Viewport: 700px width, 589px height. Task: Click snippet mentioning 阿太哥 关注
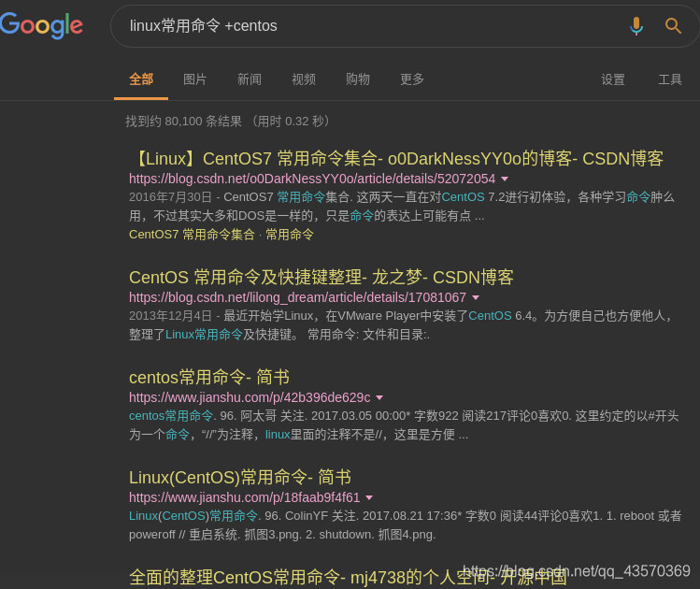point(404,425)
